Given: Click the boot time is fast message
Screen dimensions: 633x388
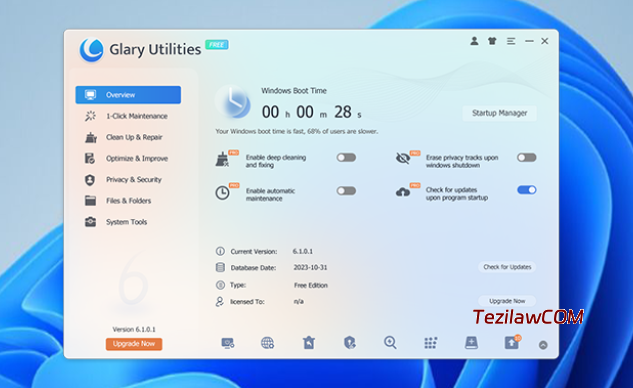Looking at the screenshot, I should [297, 131].
